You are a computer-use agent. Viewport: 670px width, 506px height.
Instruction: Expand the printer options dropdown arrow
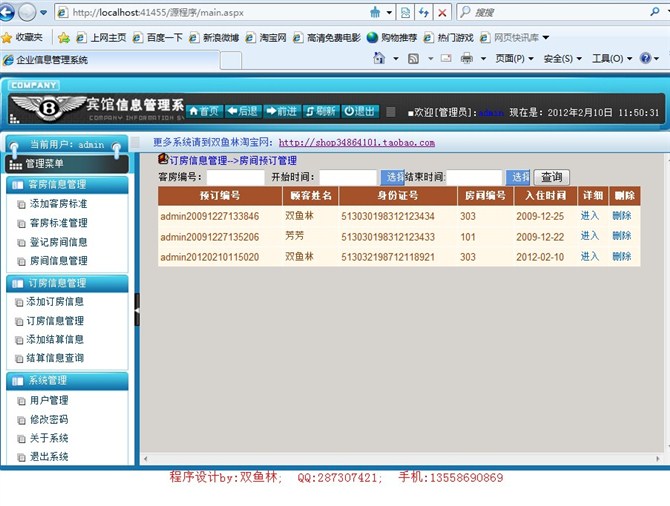tap(483, 59)
